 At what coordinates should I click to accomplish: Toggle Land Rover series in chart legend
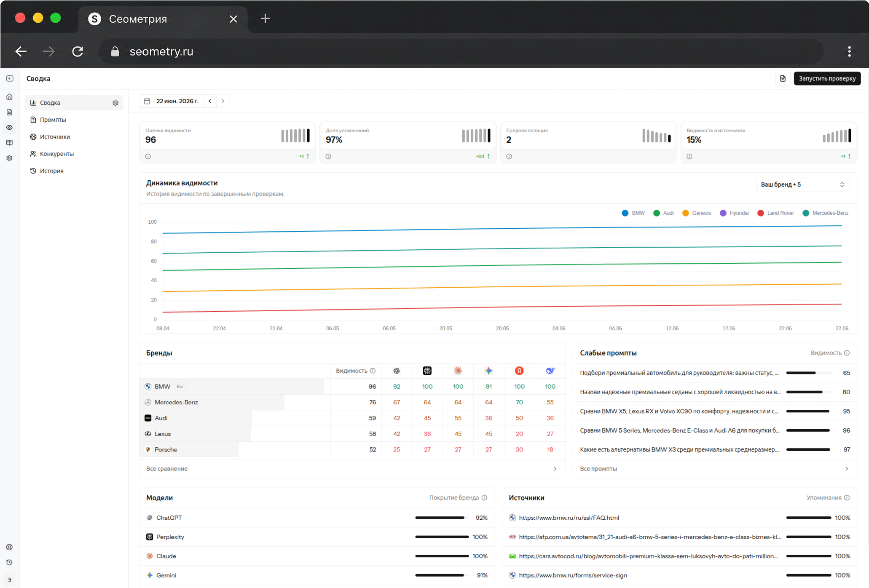pos(775,213)
